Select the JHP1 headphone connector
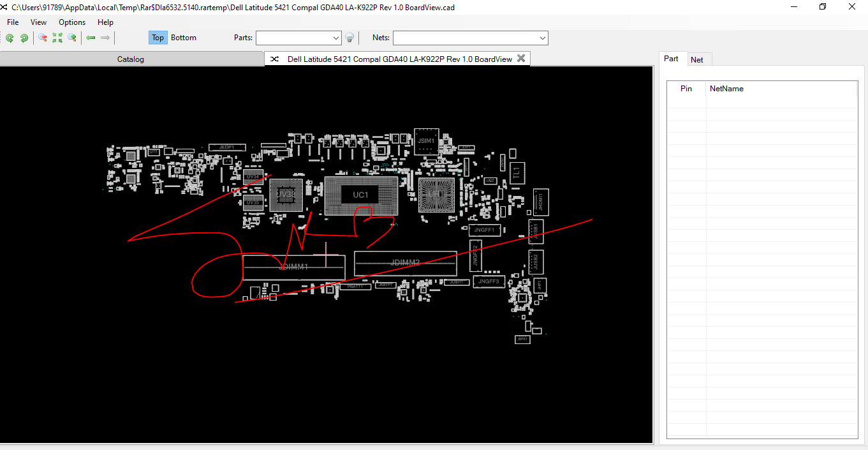 pos(540,285)
